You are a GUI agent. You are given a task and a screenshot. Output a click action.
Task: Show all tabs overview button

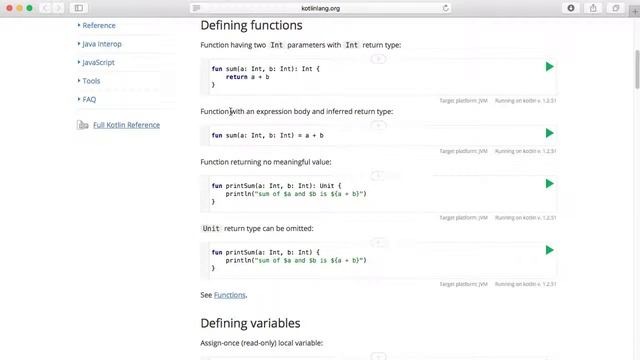pos(616,8)
